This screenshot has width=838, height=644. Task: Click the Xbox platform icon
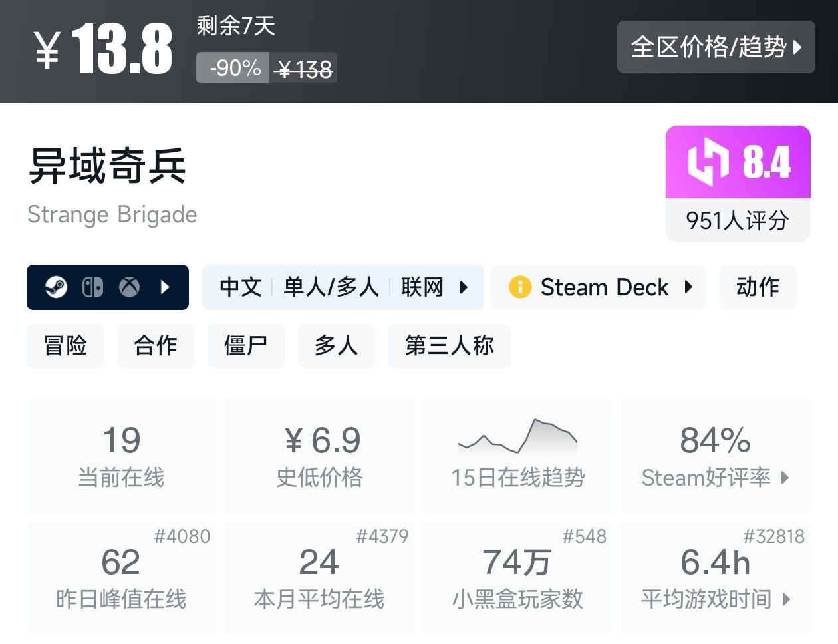[129, 287]
